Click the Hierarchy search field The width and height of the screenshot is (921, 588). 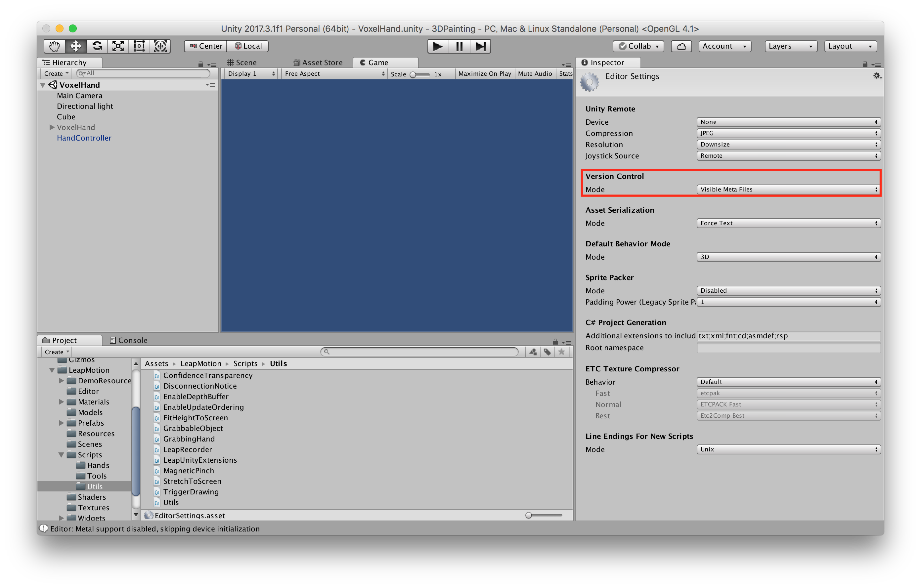point(143,73)
